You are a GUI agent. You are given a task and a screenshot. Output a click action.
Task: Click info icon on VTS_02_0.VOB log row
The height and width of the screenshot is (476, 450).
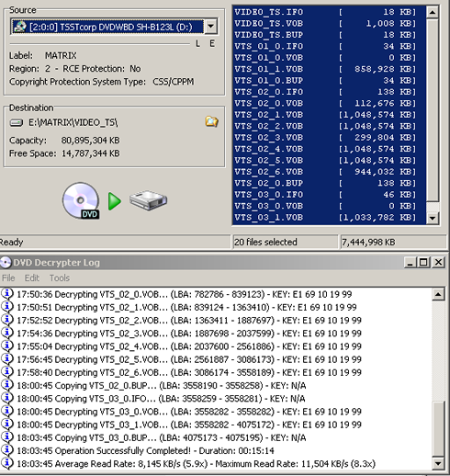click(x=7, y=294)
